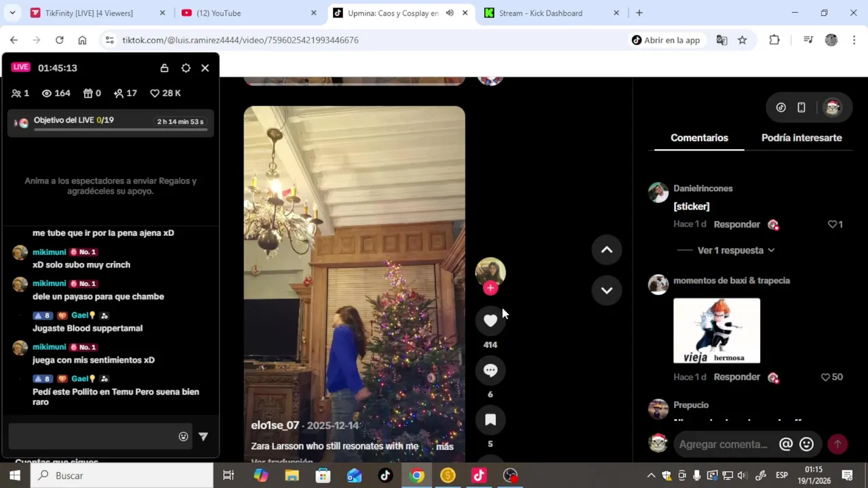Viewport: 868px width, 488px height.
Task: Open Windows notification center
Action: click(x=847, y=476)
